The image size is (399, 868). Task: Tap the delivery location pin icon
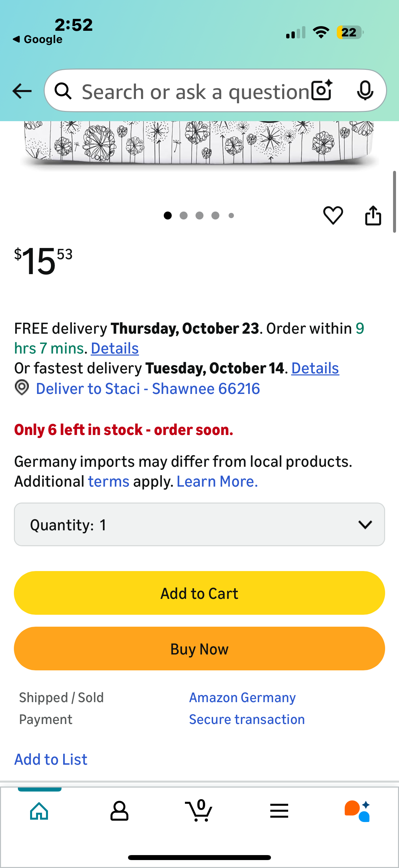tap(22, 388)
